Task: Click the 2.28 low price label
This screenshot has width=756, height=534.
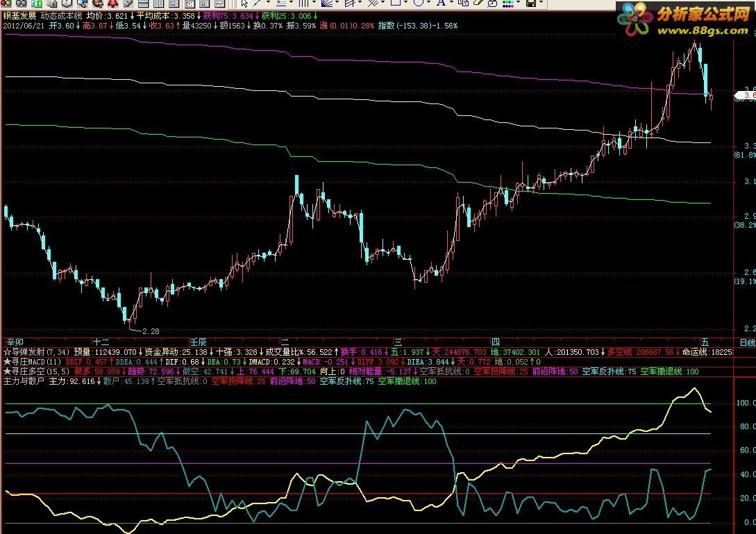Action: pos(151,331)
